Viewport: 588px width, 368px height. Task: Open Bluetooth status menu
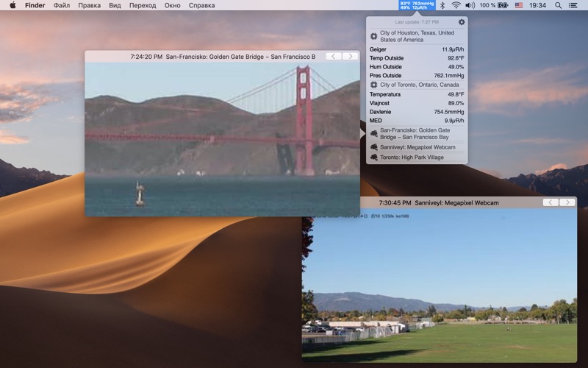442,5
